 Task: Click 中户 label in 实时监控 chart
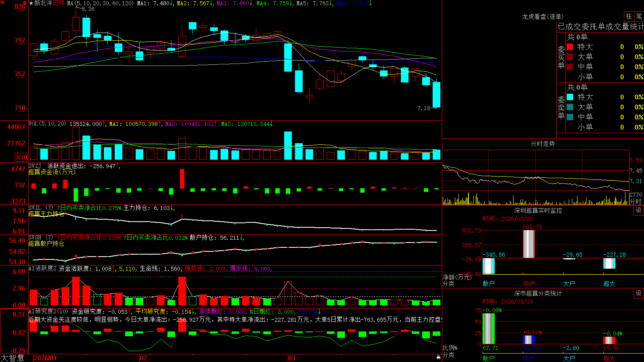pos(529,284)
